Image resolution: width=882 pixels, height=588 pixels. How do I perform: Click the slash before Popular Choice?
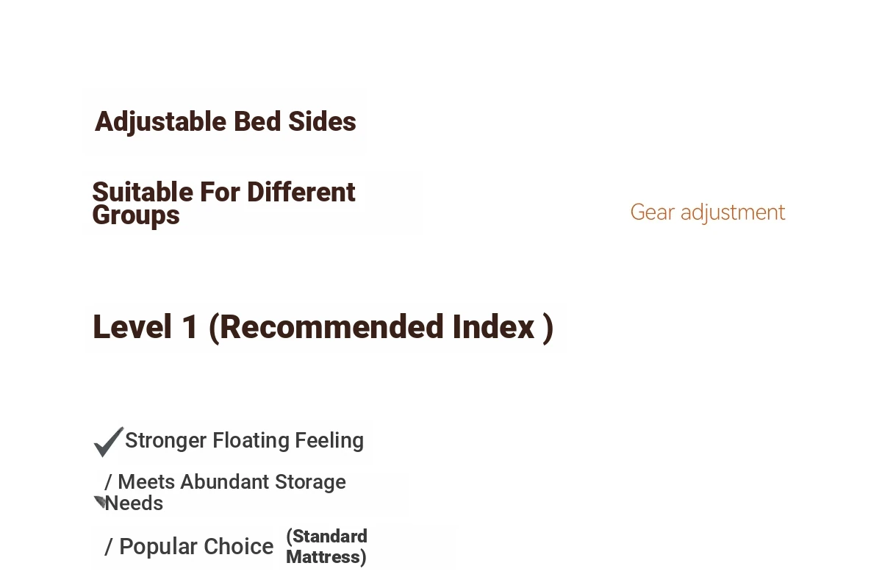click(x=109, y=547)
